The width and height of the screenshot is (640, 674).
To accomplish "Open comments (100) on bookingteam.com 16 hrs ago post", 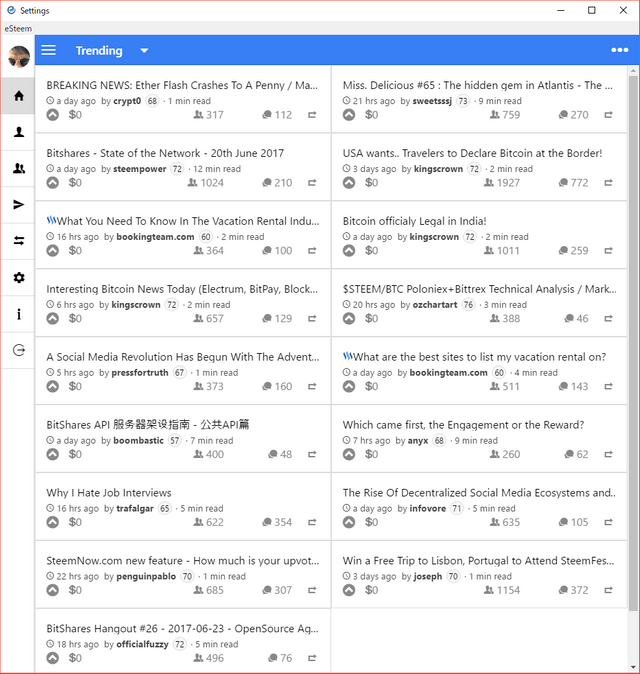I will pos(277,251).
